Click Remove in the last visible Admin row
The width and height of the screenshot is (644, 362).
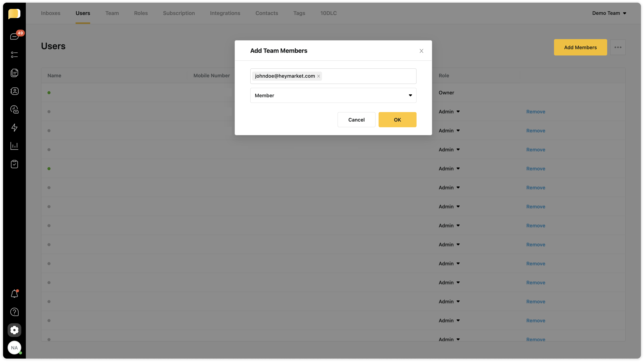(x=536, y=339)
